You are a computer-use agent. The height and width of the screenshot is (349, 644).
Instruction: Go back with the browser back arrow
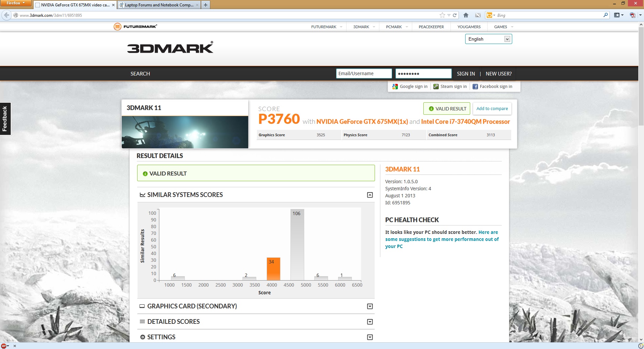pos(6,15)
